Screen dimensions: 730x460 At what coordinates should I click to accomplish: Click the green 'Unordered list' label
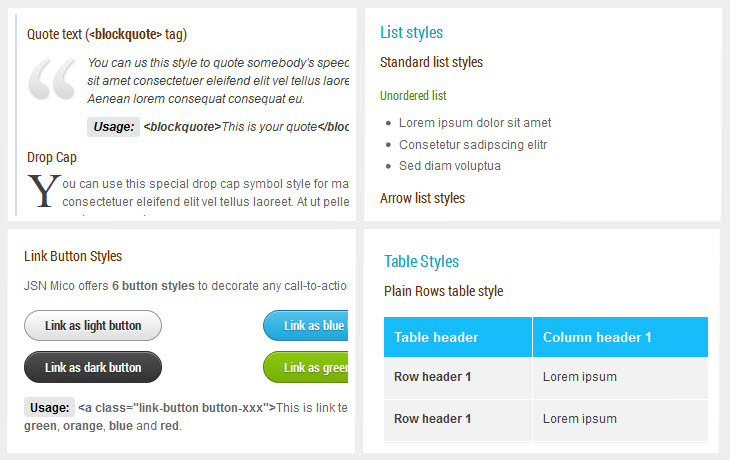coord(413,96)
